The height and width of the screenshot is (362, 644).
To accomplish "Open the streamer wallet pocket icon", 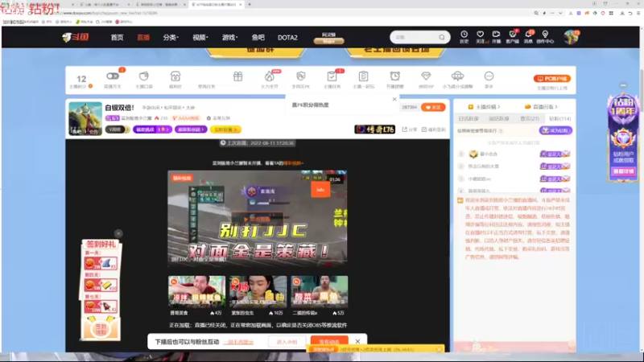I will 144,76.
